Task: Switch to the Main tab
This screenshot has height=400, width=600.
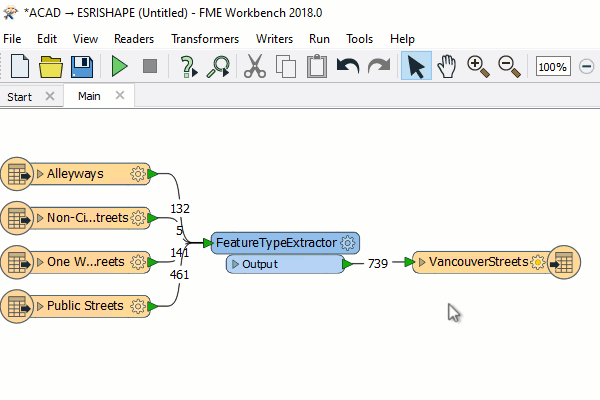Action: click(89, 96)
